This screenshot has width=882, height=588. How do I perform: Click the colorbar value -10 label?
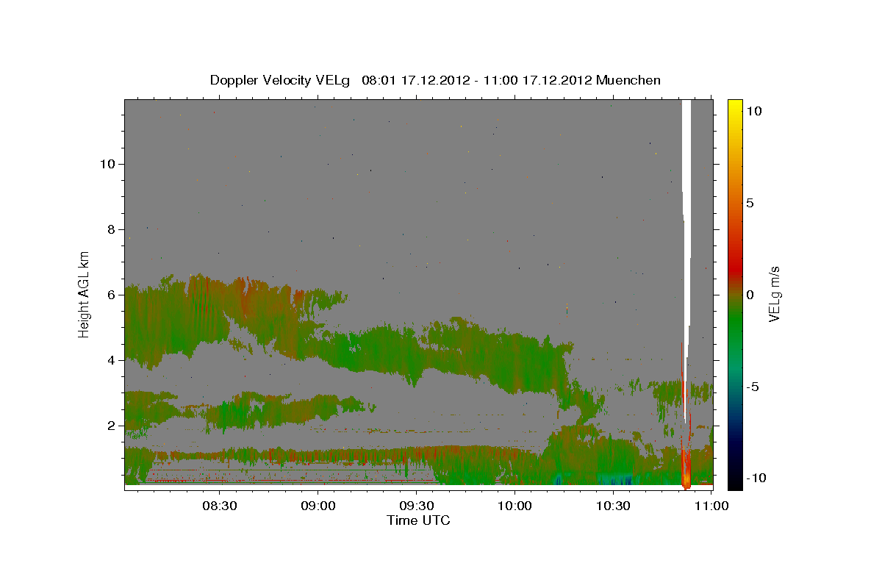pyautogui.click(x=756, y=478)
